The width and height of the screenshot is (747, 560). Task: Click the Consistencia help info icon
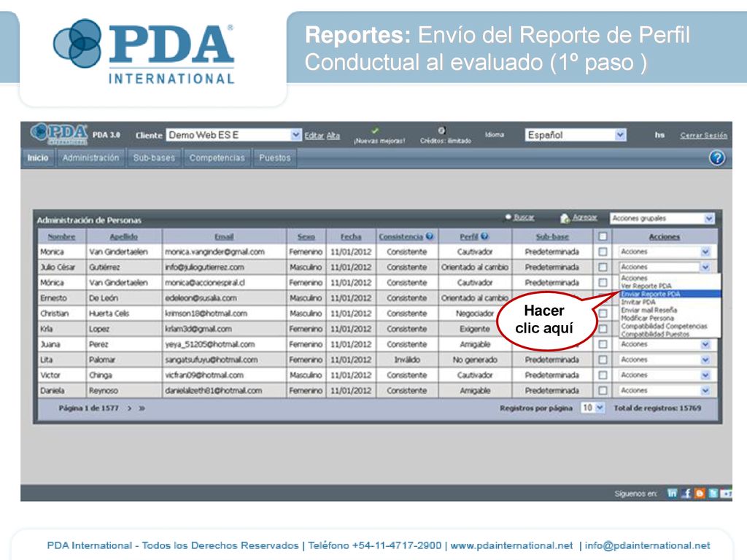click(x=429, y=236)
